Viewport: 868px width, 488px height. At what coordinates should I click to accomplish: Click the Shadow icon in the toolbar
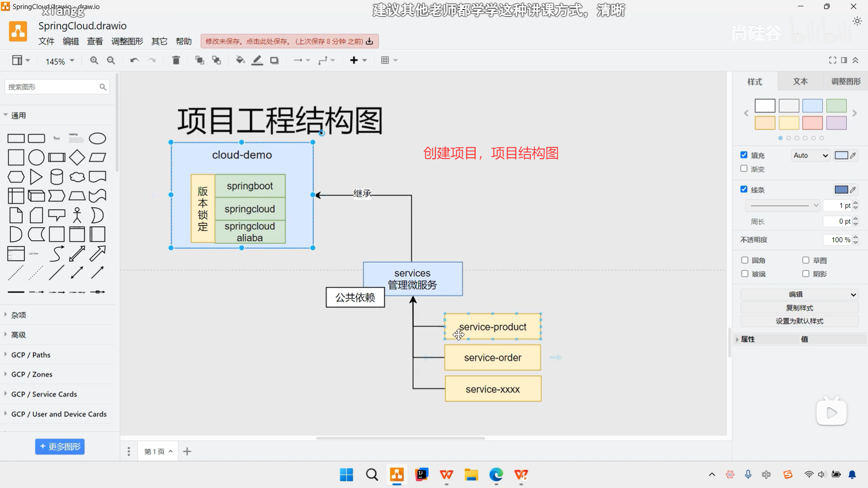[274, 60]
